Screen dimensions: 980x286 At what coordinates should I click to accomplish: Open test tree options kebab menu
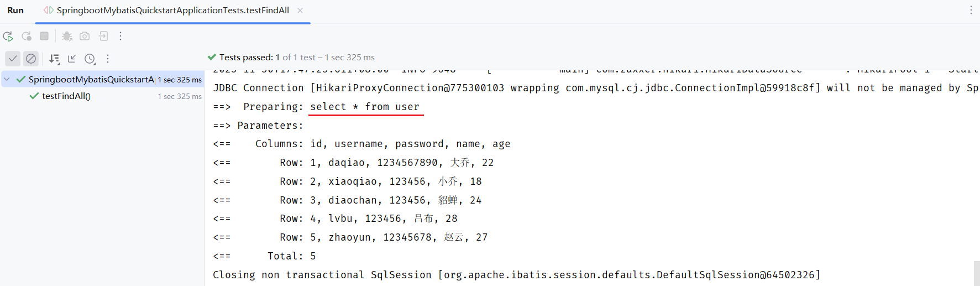click(108, 59)
